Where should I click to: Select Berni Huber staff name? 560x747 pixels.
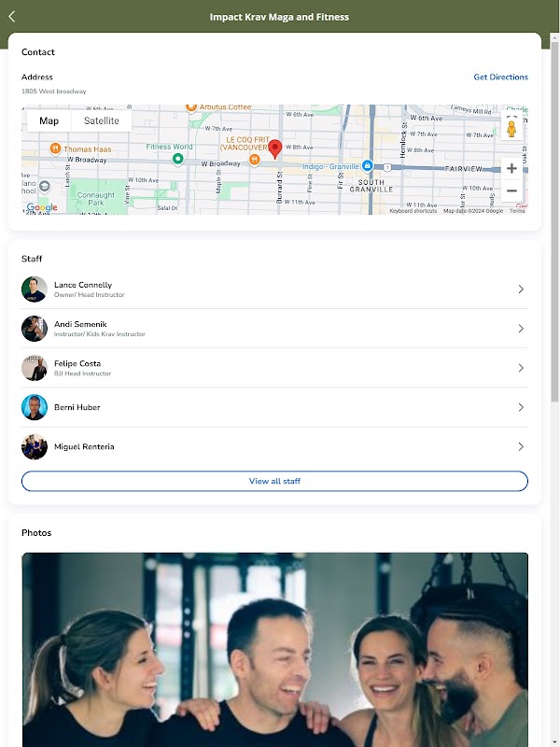click(x=77, y=407)
